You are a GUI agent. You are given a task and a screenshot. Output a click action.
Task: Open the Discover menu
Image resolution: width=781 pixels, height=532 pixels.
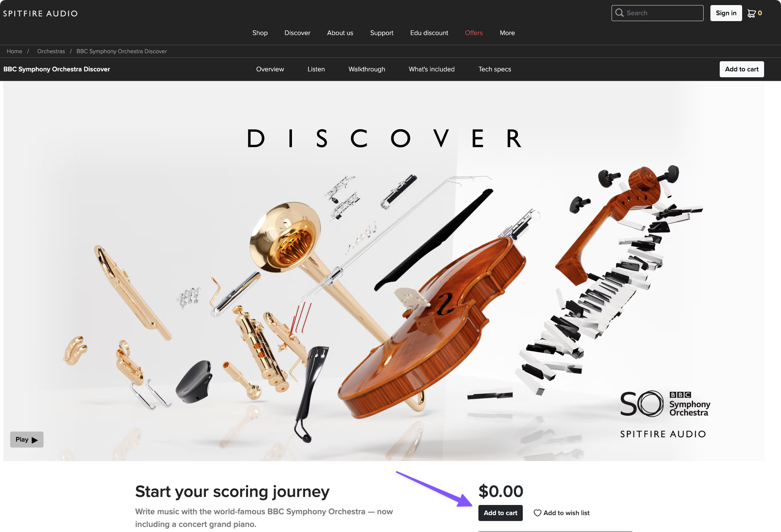297,33
